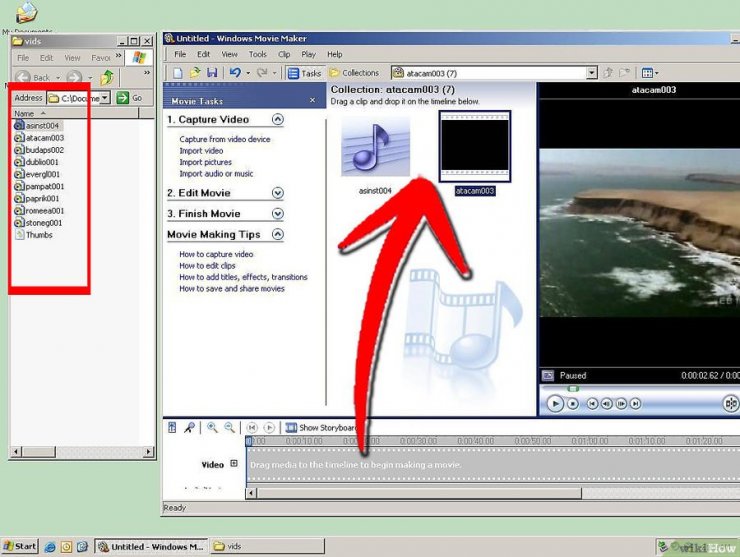Click the New Project toolbar icon
The image size is (740, 557).
pos(177,73)
